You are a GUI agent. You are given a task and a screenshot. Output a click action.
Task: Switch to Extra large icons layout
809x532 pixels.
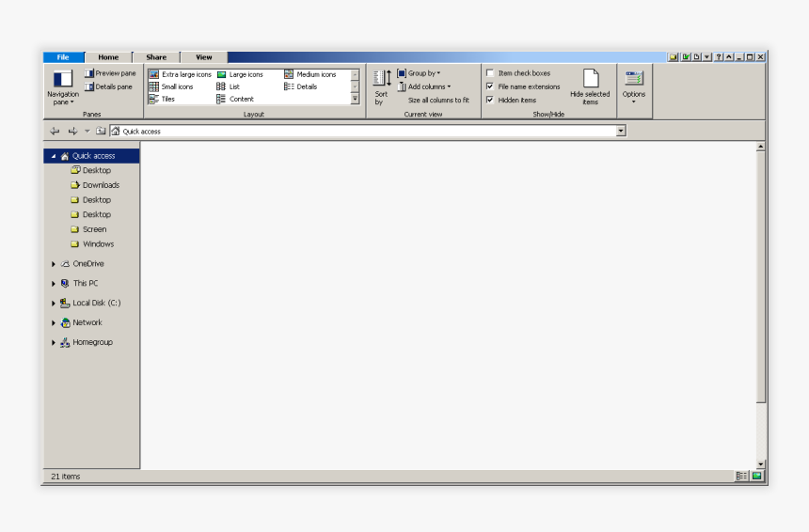coord(181,74)
